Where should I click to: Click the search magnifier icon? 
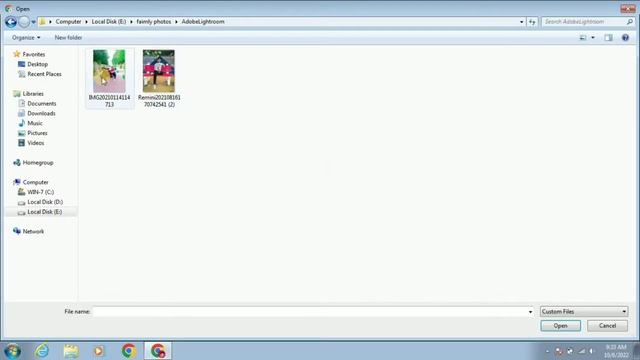630,22
